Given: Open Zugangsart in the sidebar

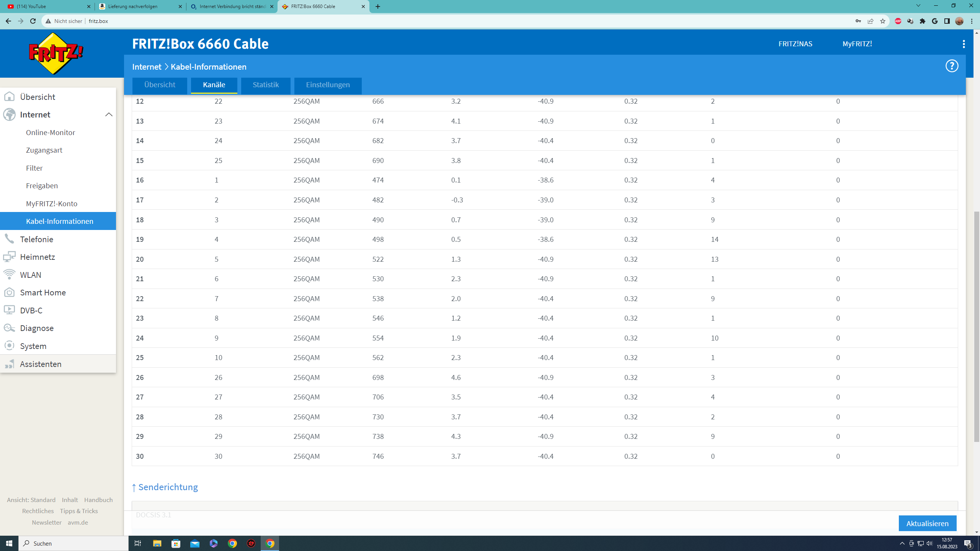Looking at the screenshot, I should pyautogui.click(x=44, y=150).
